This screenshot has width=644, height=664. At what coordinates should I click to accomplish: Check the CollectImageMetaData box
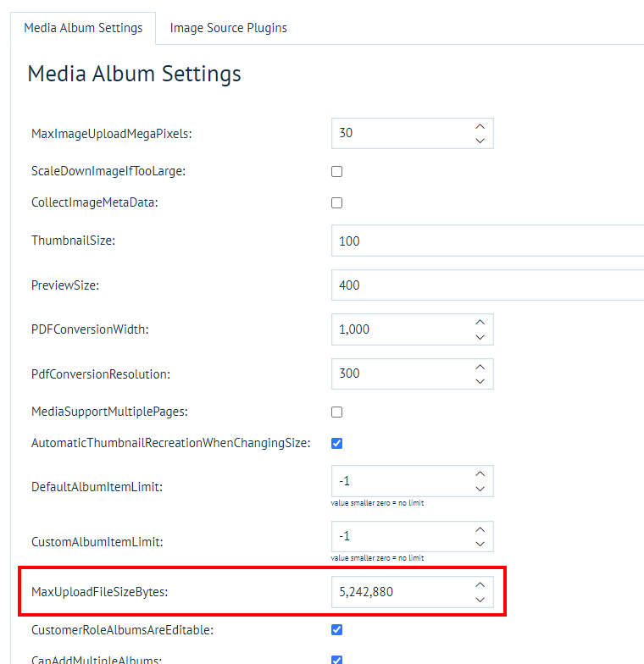[336, 203]
